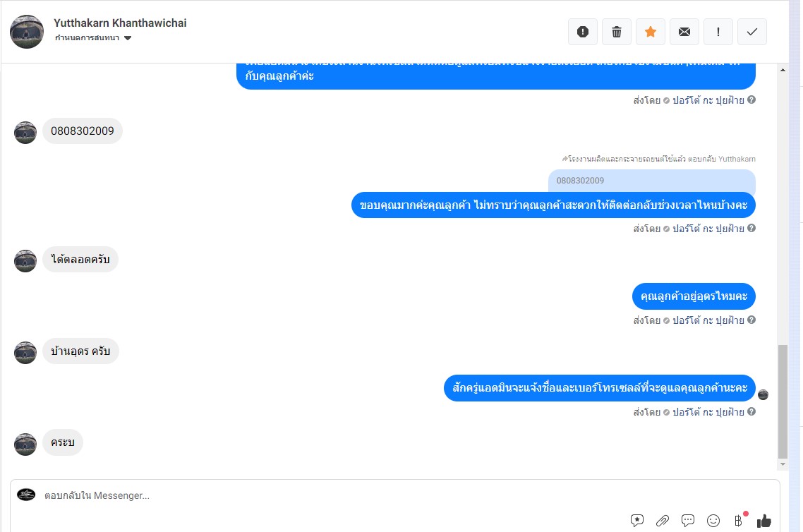Open the saved replies speech bubble icon
Image resolution: width=803 pixels, height=532 pixels.
[688, 521]
